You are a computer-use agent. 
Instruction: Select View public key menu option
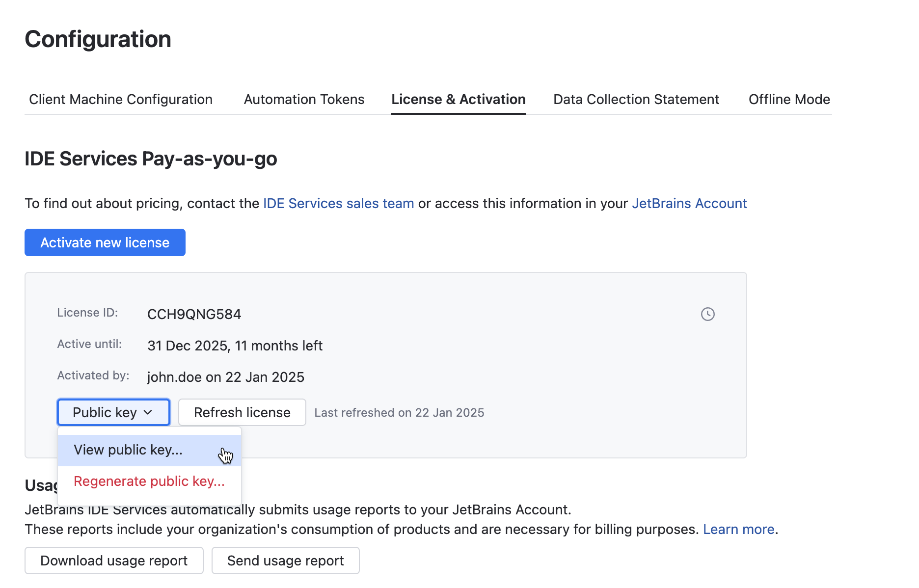click(x=129, y=450)
